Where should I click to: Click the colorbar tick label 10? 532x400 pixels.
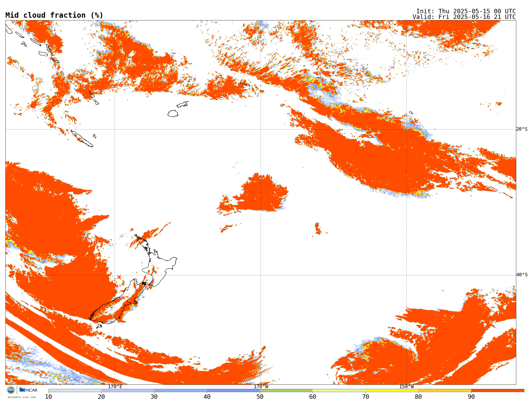click(49, 397)
